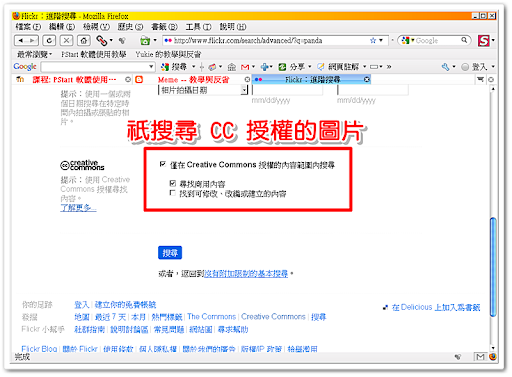Screen dimensions: 512x377
Task: Close the Flickr 進階搜尋 tab
Action: [x=367, y=79]
